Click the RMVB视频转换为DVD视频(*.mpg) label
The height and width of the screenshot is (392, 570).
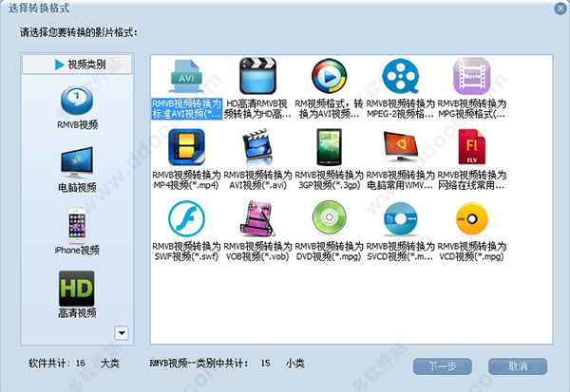pyautogui.click(x=330, y=252)
